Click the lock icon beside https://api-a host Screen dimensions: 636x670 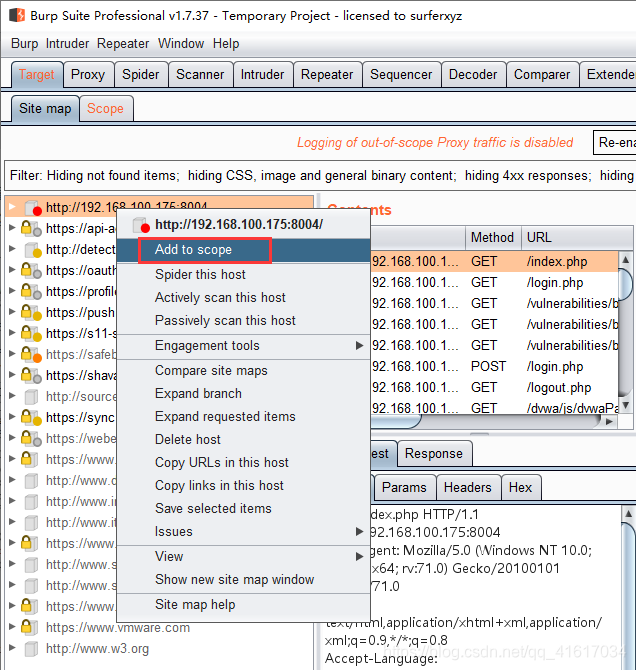(x=31, y=229)
